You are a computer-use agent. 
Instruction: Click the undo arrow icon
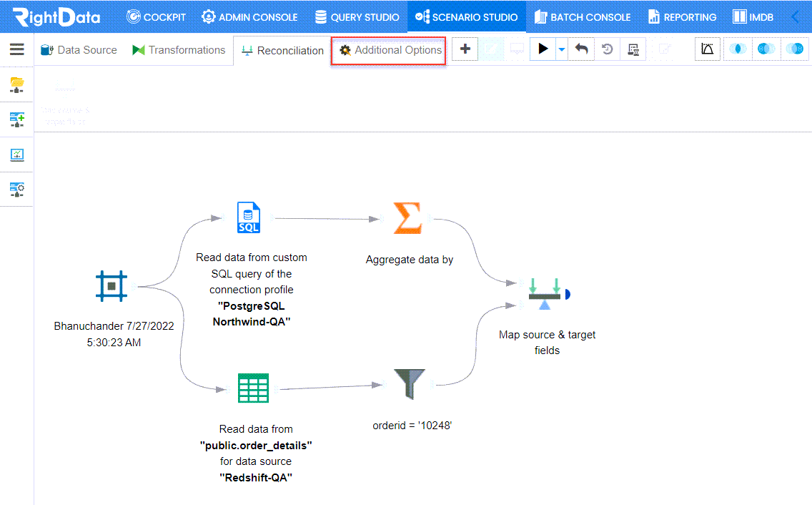click(x=582, y=49)
